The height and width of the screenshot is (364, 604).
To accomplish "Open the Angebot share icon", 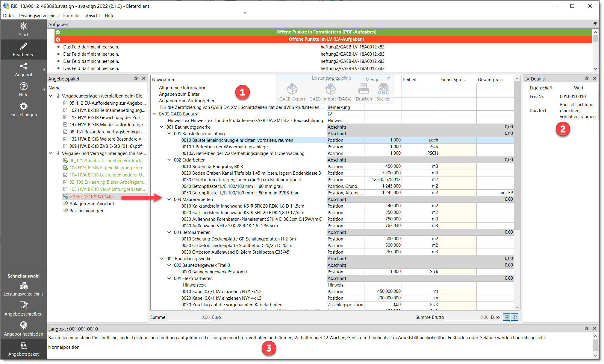I will 23,66.
